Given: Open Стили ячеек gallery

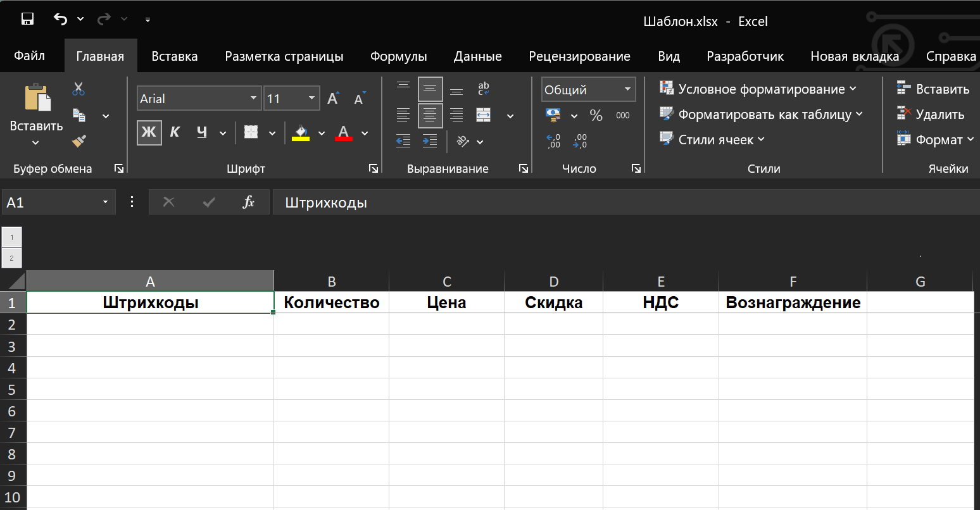Looking at the screenshot, I should click(x=712, y=139).
